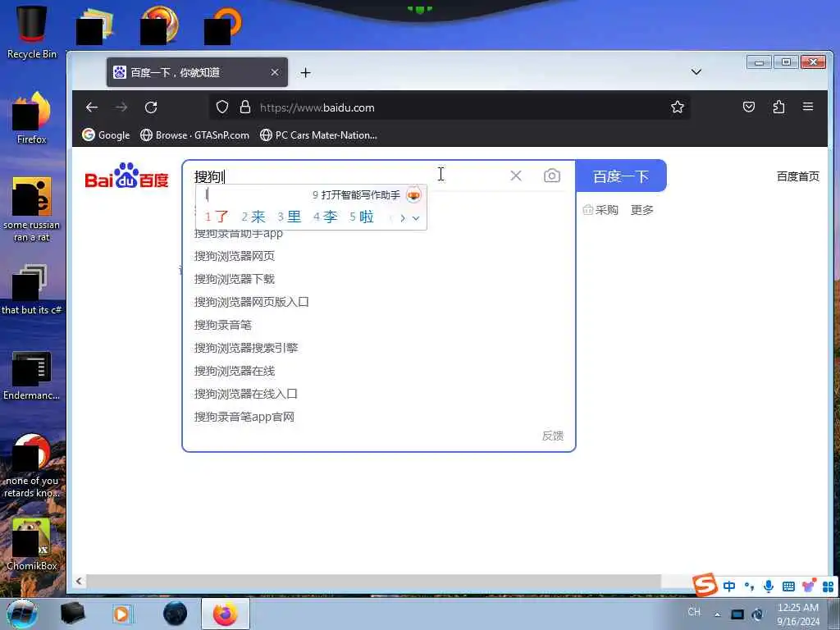Show hidden system tray icons
This screenshot has height=630, width=840.
pyautogui.click(x=717, y=614)
